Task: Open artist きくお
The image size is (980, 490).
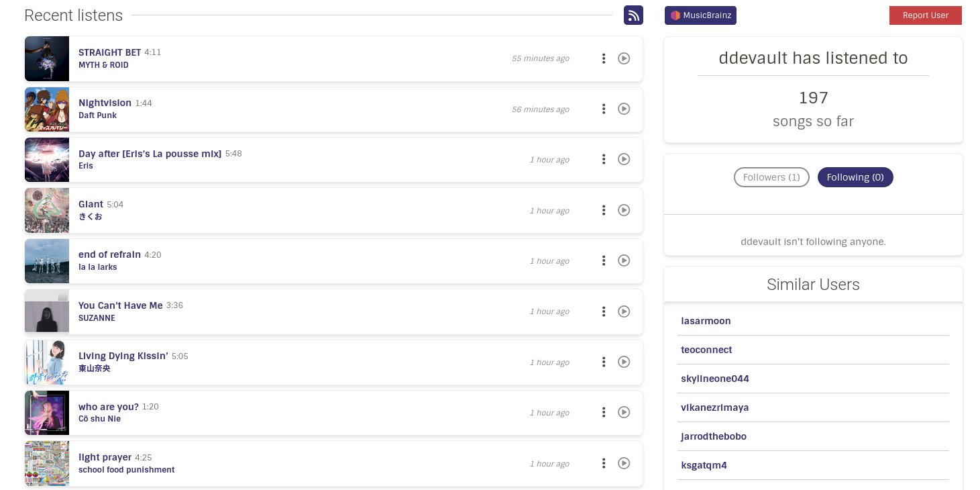Action: tap(90, 217)
